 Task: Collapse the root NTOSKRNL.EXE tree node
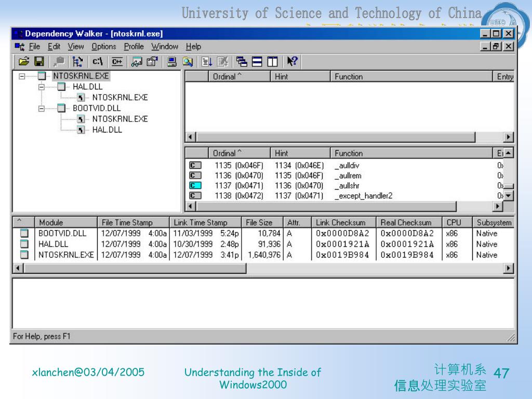[x=22, y=76]
